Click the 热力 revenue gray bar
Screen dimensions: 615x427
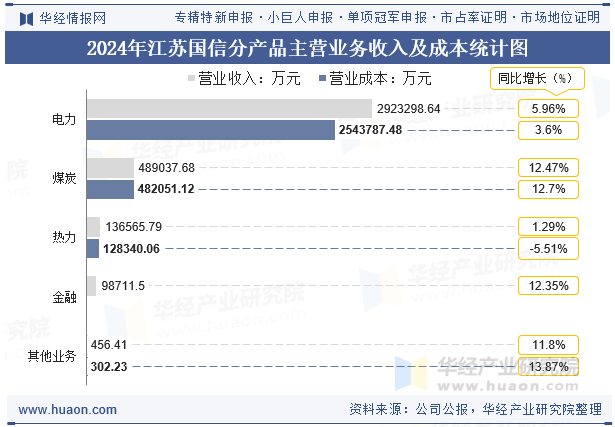click(94, 227)
